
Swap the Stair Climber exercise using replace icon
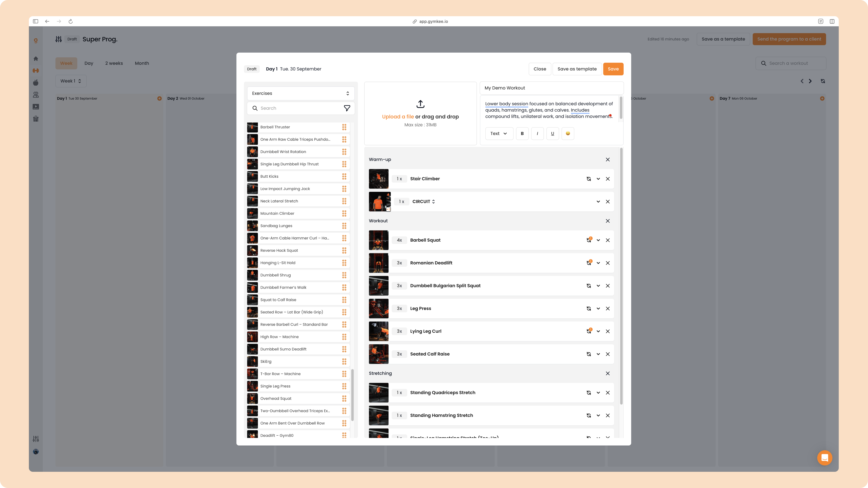tap(589, 179)
